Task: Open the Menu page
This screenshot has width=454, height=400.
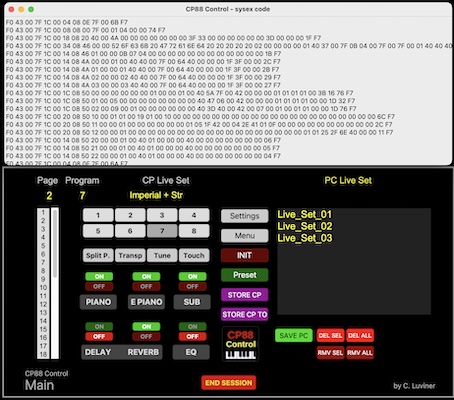Action: point(244,236)
